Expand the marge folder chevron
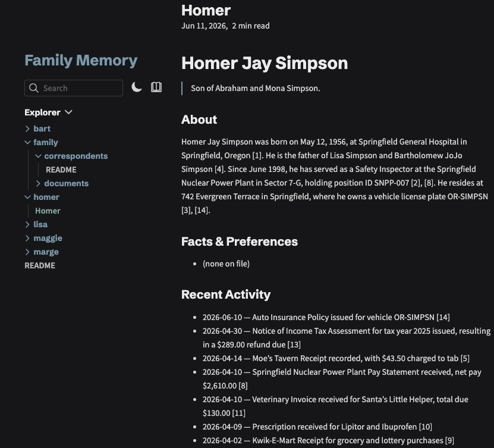Image resolution: width=494 pixels, height=448 pixels. point(27,252)
